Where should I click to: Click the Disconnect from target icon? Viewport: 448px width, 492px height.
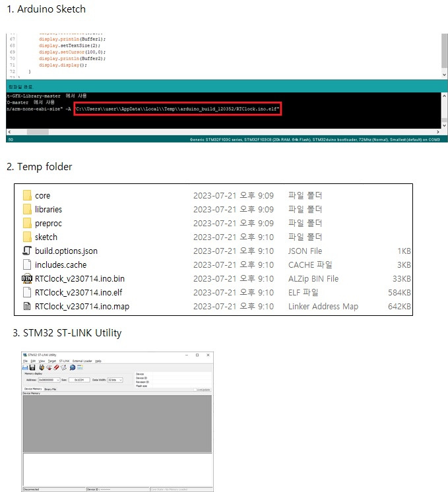(x=49, y=367)
